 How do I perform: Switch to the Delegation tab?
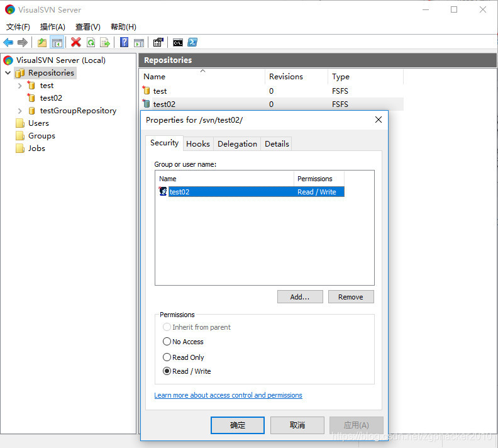pos(237,144)
